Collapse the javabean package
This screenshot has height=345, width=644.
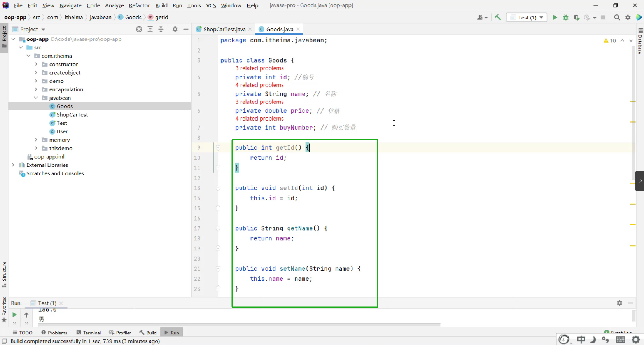point(36,98)
